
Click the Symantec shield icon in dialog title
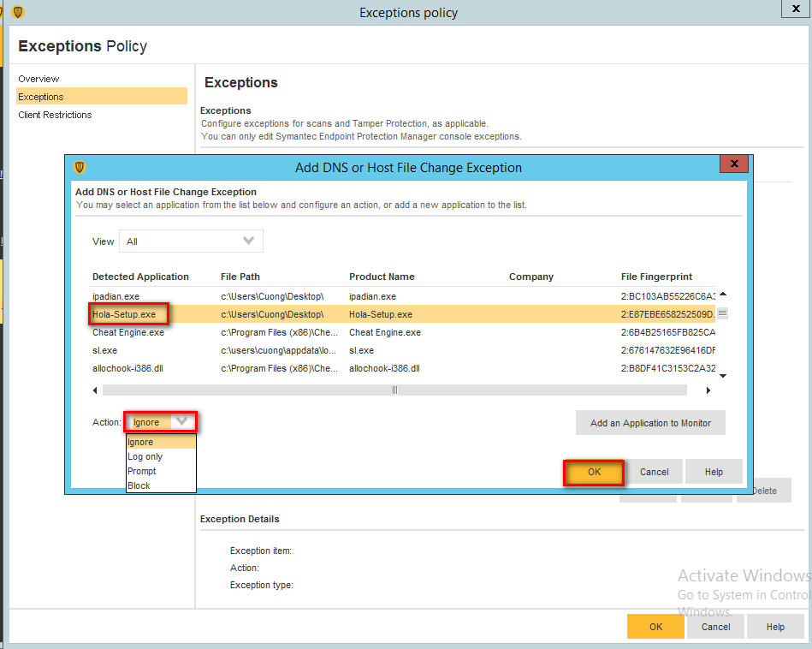(80, 168)
